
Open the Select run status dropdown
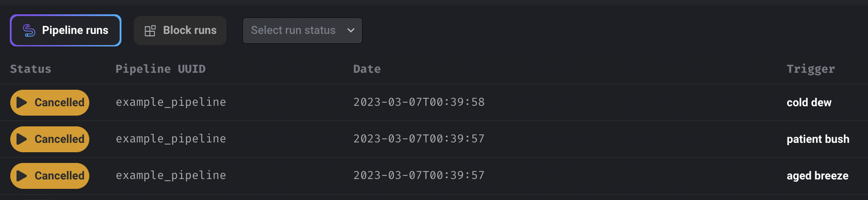coord(302,30)
